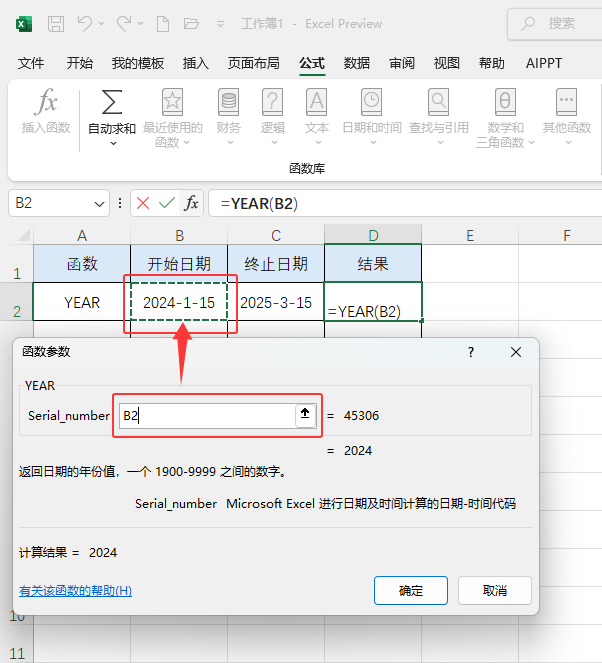Click cell A2 containing YEAR
Image resolution: width=602 pixels, height=663 pixels.
82,302
